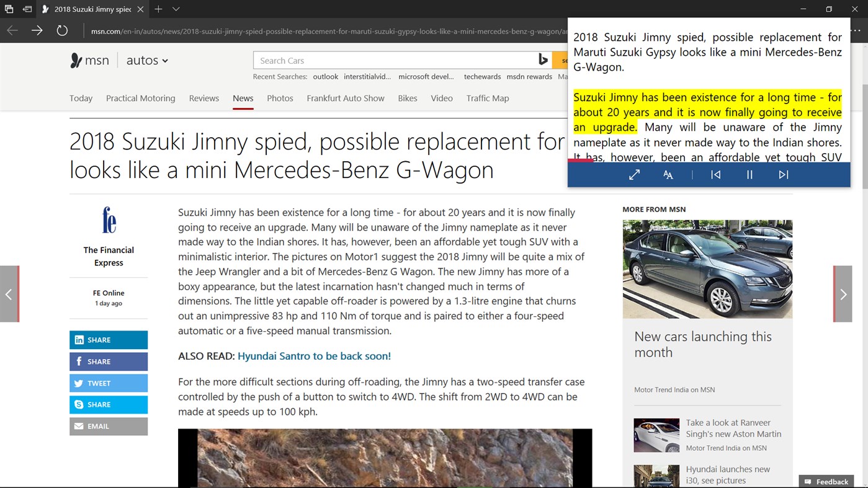
Task: Open the tab overview icon in title bar
Action: pyautogui.click(x=9, y=9)
